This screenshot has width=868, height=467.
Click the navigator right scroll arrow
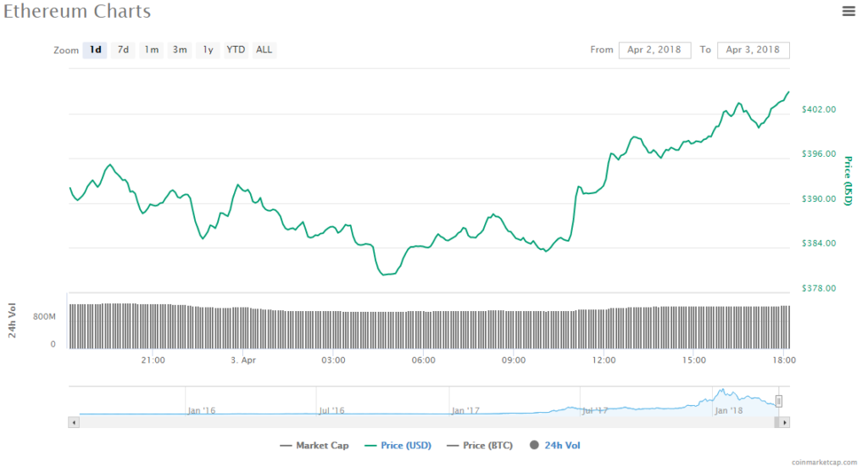click(x=785, y=421)
